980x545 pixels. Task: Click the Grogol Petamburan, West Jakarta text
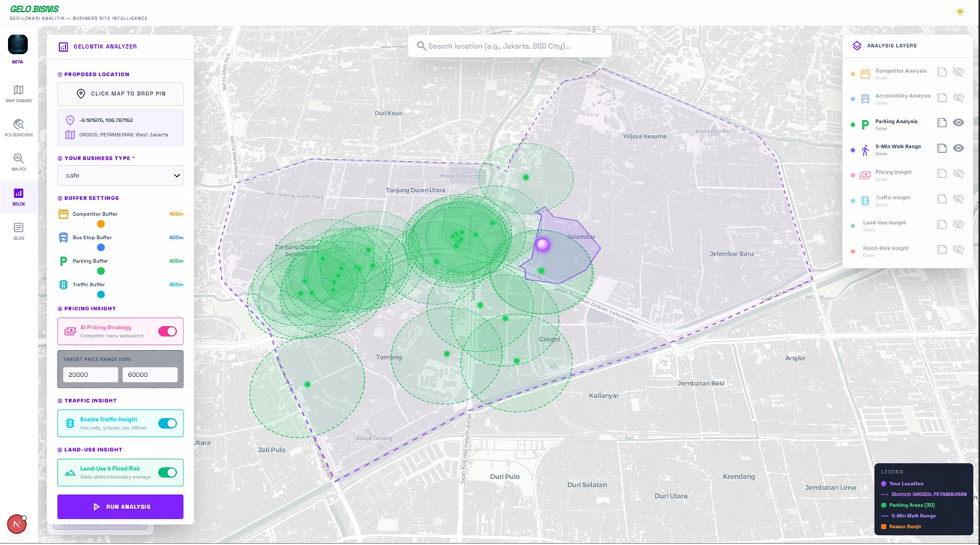[x=124, y=135]
